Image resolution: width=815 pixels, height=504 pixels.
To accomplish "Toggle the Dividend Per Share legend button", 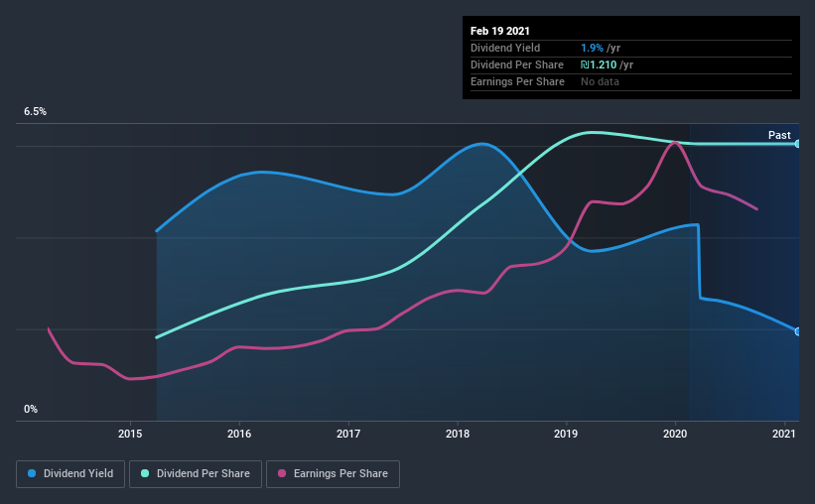I will [x=196, y=474].
